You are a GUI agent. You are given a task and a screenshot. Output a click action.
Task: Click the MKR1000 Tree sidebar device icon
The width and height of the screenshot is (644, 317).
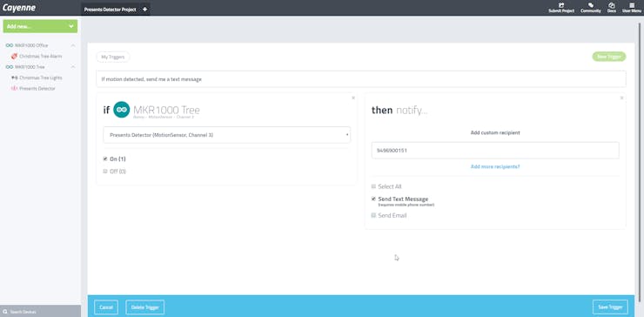click(x=10, y=66)
